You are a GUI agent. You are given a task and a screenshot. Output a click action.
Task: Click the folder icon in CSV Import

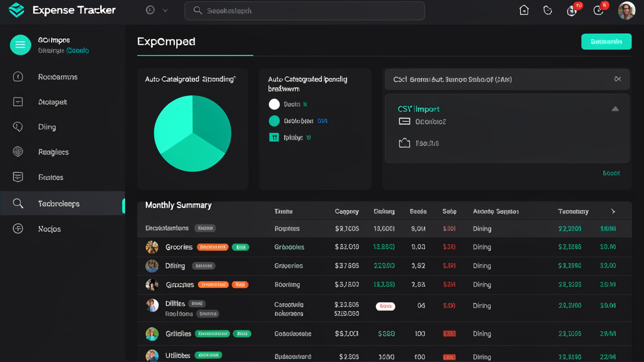click(404, 143)
